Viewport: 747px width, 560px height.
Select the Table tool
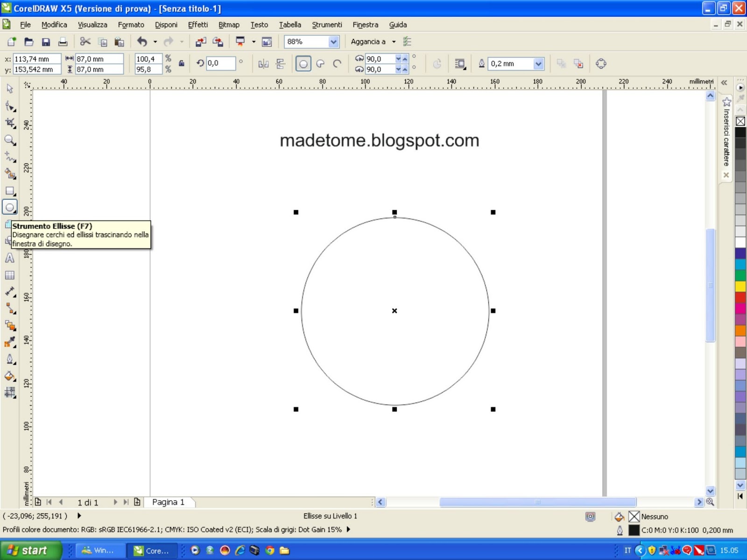10,275
